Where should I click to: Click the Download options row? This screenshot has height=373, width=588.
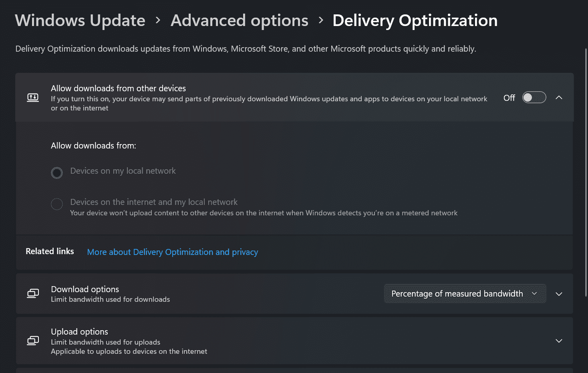coord(200,293)
